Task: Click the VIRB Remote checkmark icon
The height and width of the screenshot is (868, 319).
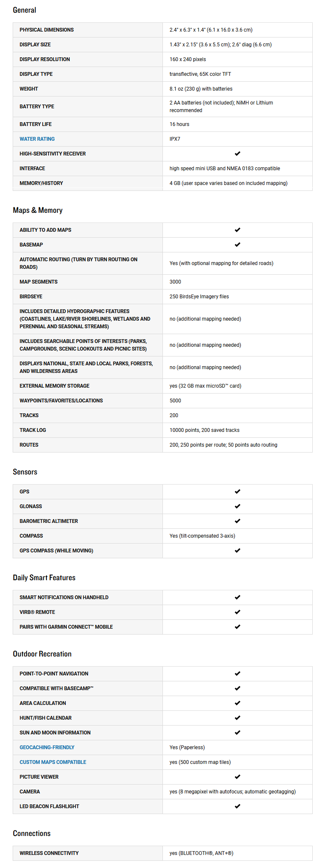Action: [238, 612]
